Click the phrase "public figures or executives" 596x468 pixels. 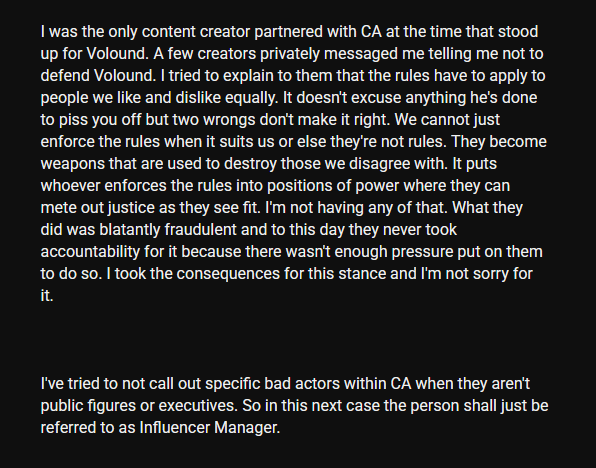click(138, 406)
